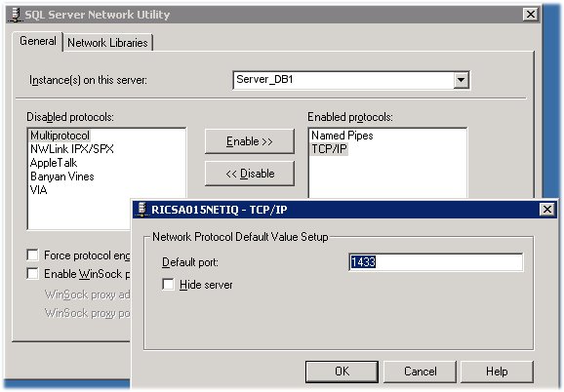Viewport: 564px width, 392px height.
Task: Click the Server_DB1 instance combo box
Action: pos(351,80)
